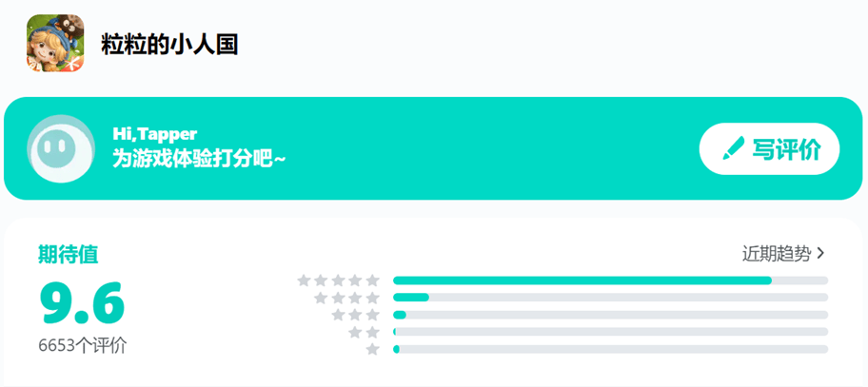The height and width of the screenshot is (387, 868).
Task: Click the 6653个评价 review count
Action: [82, 345]
